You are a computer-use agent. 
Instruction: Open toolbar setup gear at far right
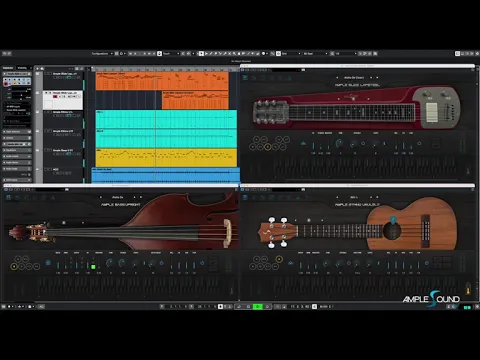477,53
